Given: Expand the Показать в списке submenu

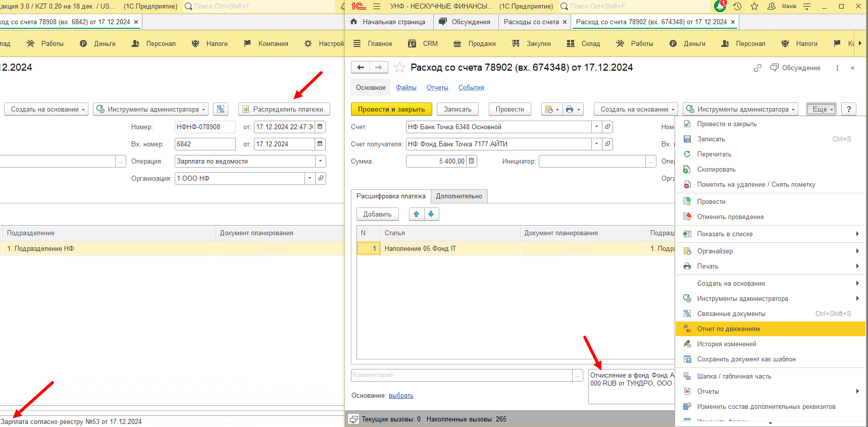Looking at the screenshot, I should click(x=771, y=234).
